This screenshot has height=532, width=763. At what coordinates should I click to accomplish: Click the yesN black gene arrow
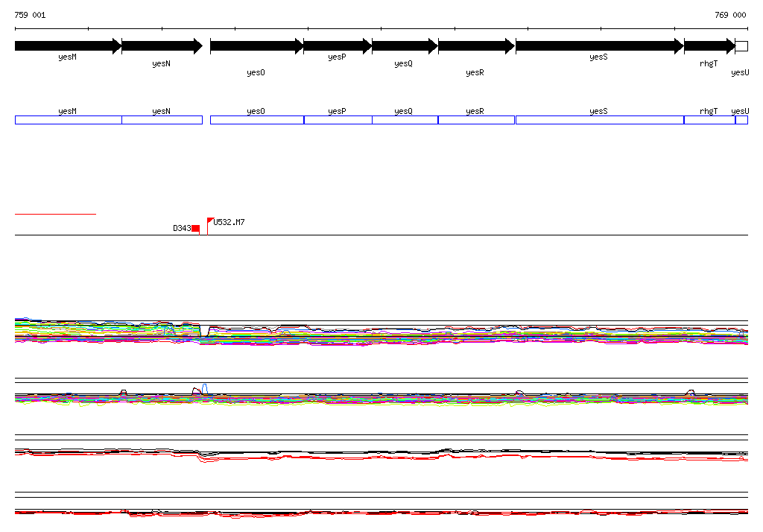tap(162, 46)
